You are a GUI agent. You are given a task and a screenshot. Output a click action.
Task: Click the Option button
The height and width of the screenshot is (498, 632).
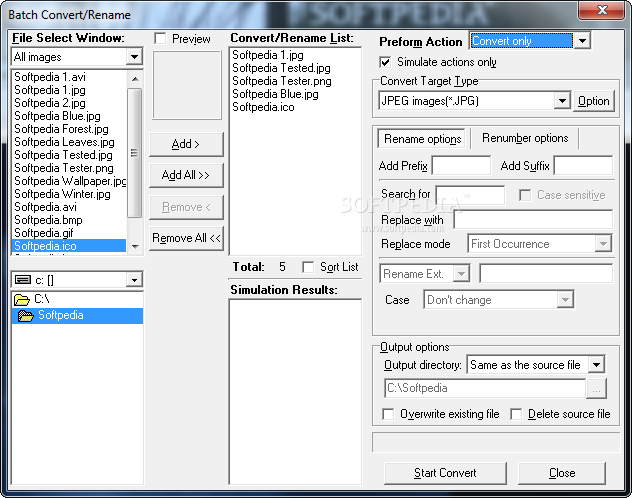tap(594, 101)
